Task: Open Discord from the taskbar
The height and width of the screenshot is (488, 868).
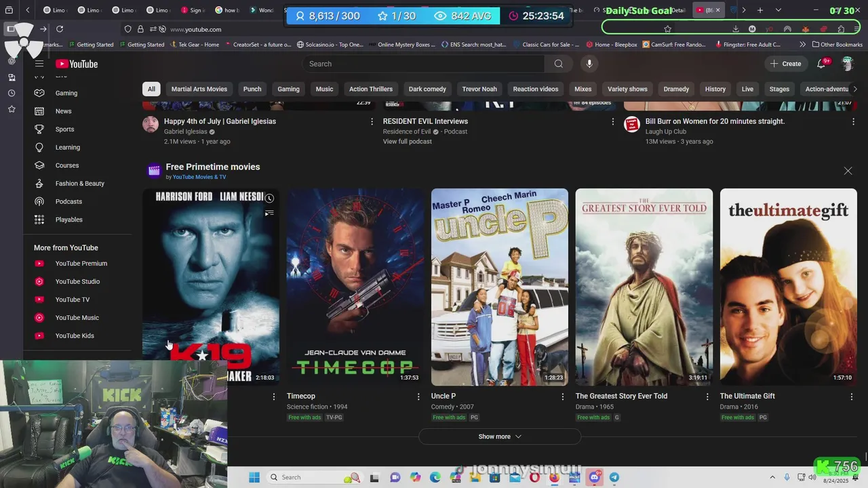Action: pos(595,477)
